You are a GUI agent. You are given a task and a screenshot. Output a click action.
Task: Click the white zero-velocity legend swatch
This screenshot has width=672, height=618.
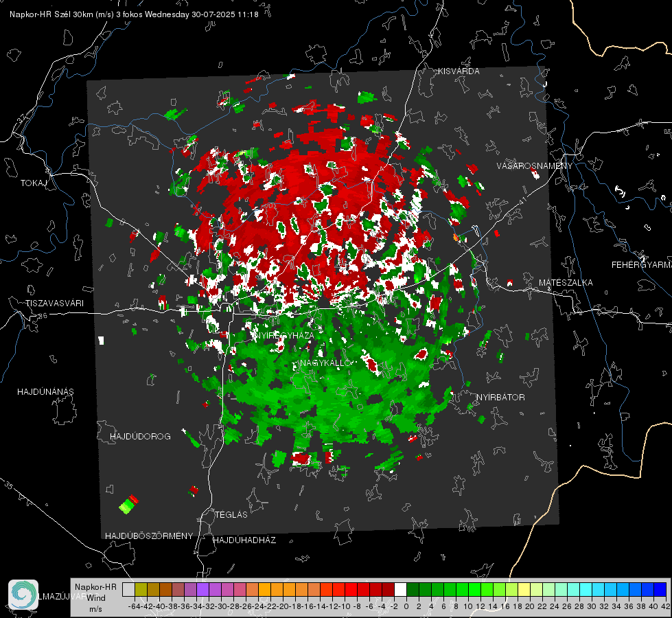point(400,590)
